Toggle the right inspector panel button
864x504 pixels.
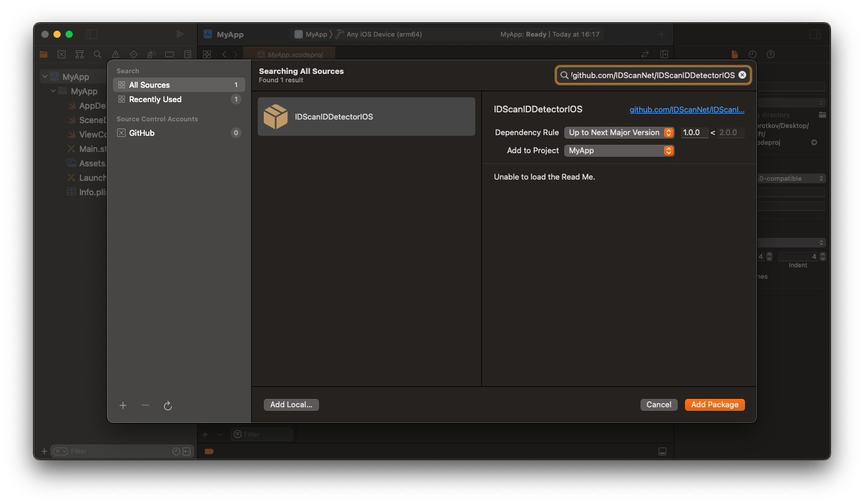(815, 34)
